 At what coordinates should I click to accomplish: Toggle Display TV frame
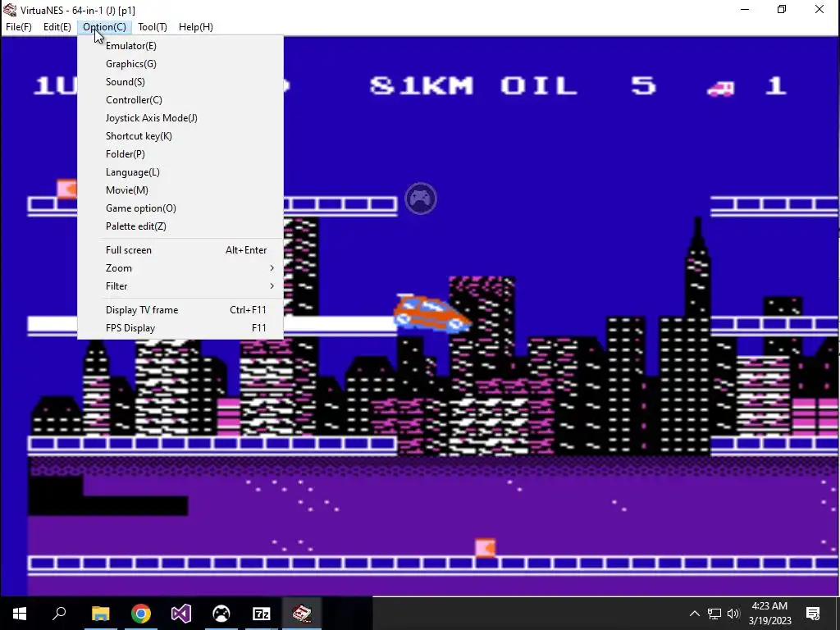[180, 309]
